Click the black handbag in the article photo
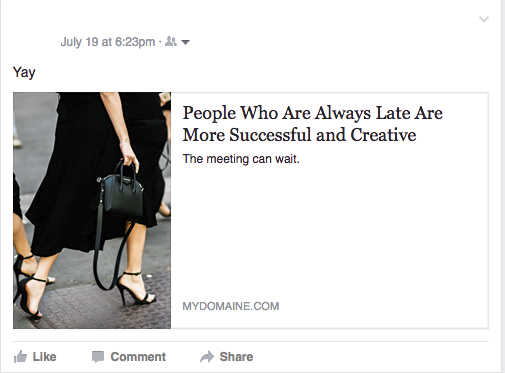The image size is (505, 373). [x=122, y=193]
